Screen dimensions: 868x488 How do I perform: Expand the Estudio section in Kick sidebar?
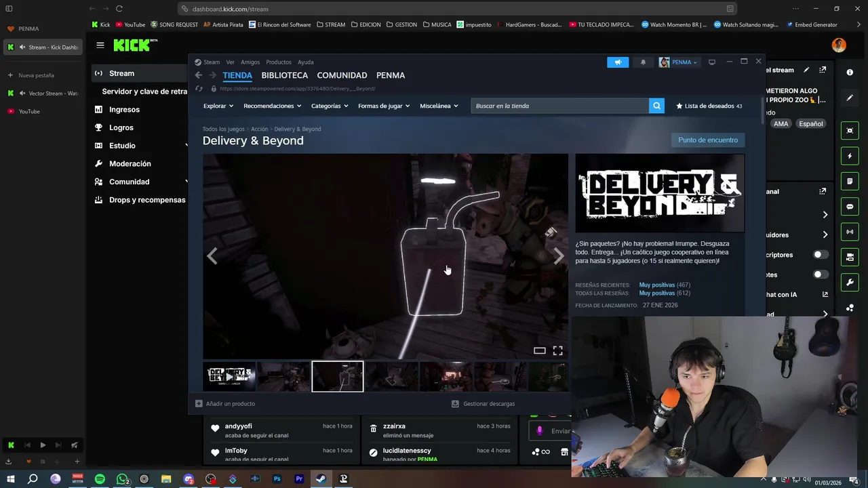[x=186, y=146]
